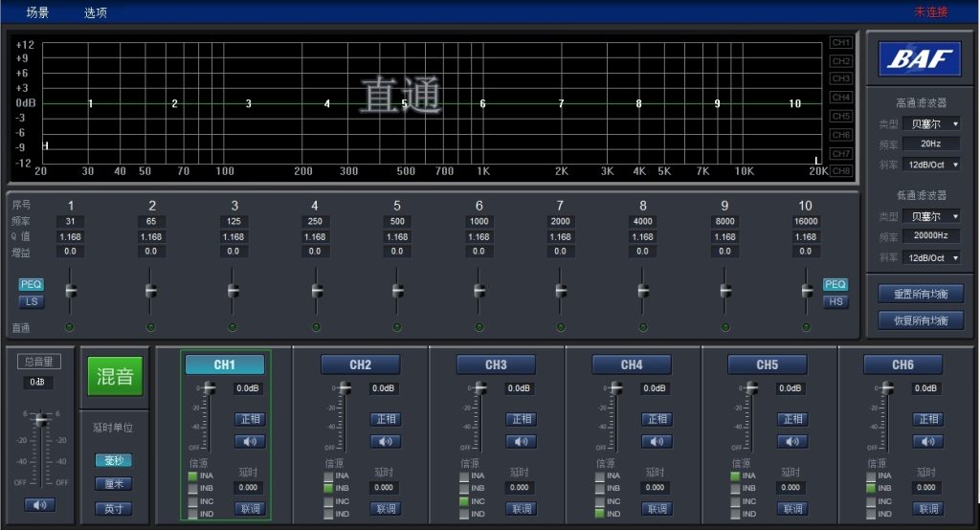The width and height of the screenshot is (980, 530).
Task: Click CH2 gain value field 0.0dB
Action: pos(383,388)
